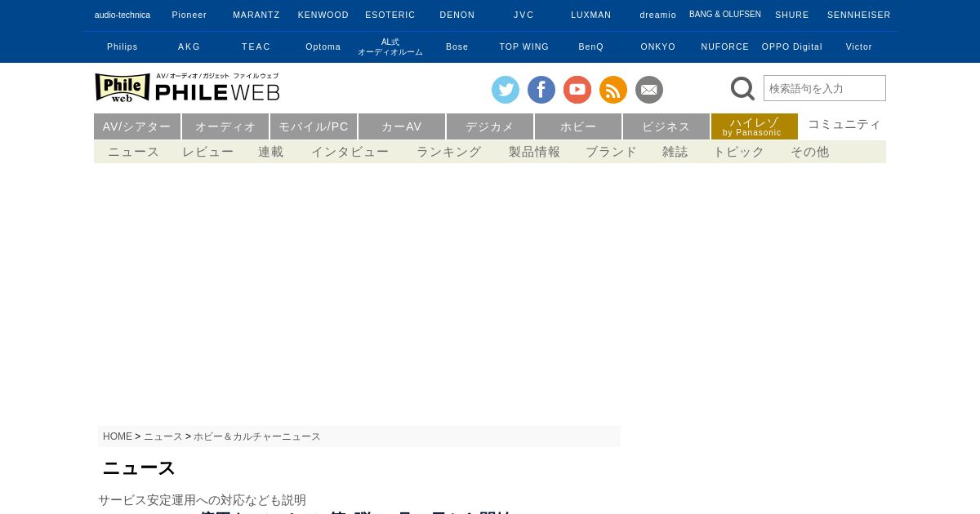
Task: Go to DENON brand link
Action: [x=457, y=15]
